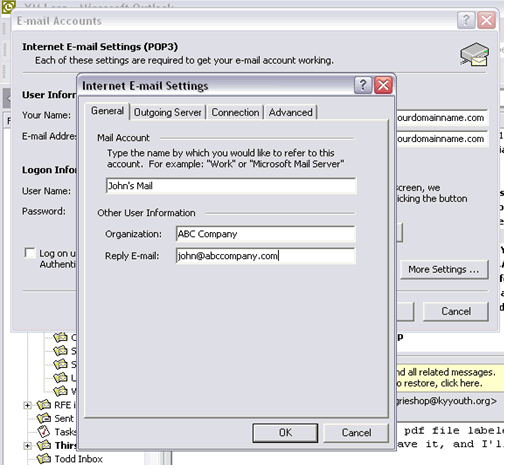The width and height of the screenshot is (505, 469).
Task: Expand the Thirs folder tree node
Action: click(x=28, y=445)
